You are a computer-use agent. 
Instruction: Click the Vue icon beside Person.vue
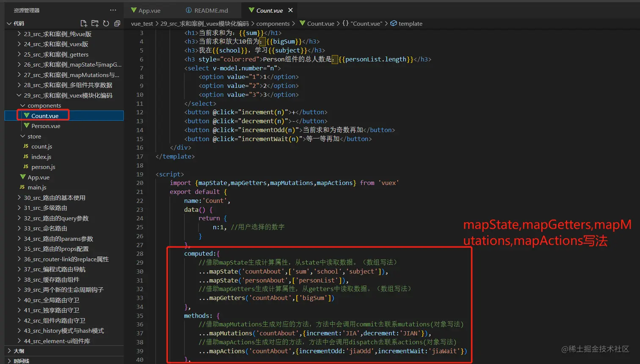(x=27, y=126)
